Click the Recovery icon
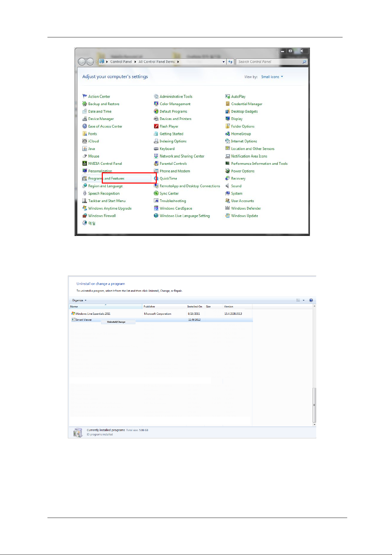This screenshot has width=392, height=555. coord(228,178)
